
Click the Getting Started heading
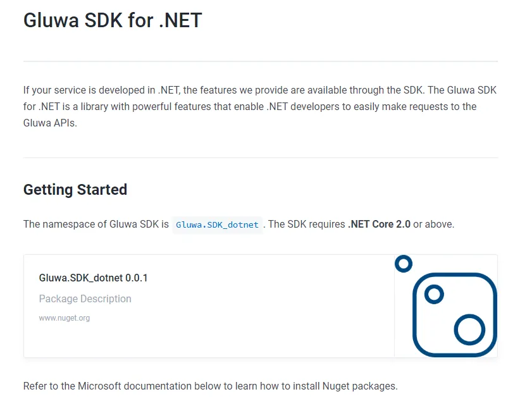75,189
